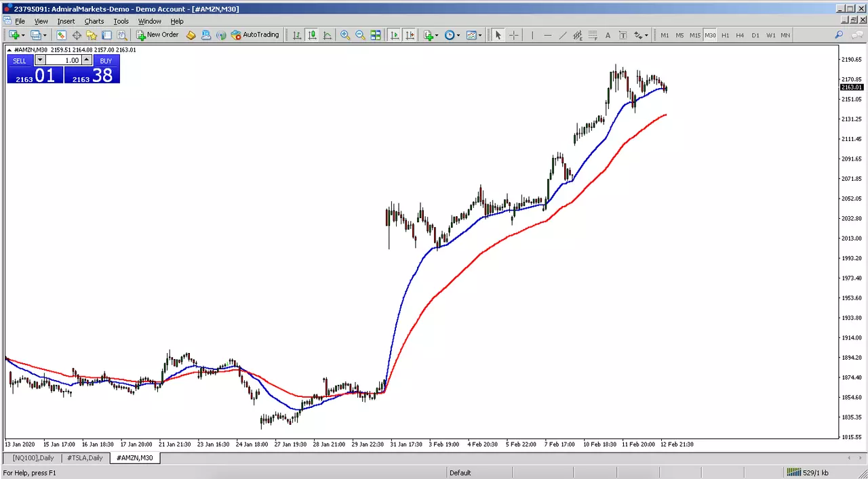
Task: Open the Window menu
Action: (x=150, y=21)
